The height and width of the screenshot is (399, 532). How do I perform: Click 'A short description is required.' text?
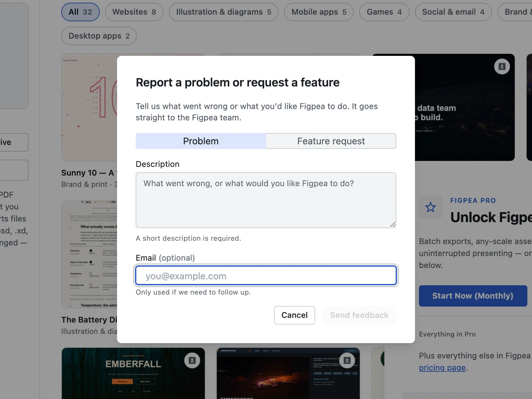[x=189, y=238]
